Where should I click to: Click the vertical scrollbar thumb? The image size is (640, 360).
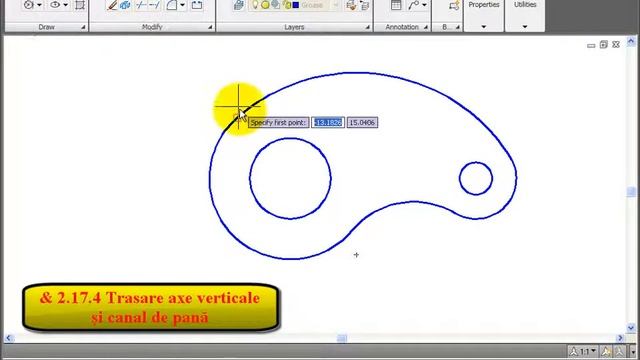point(631,192)
